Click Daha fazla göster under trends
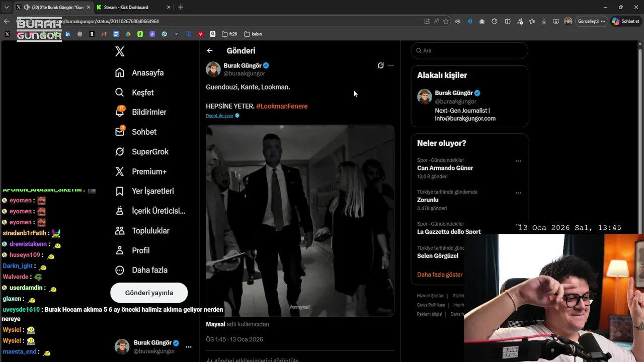The height and width of the screenshot is (362, 644). pos(440,275)
